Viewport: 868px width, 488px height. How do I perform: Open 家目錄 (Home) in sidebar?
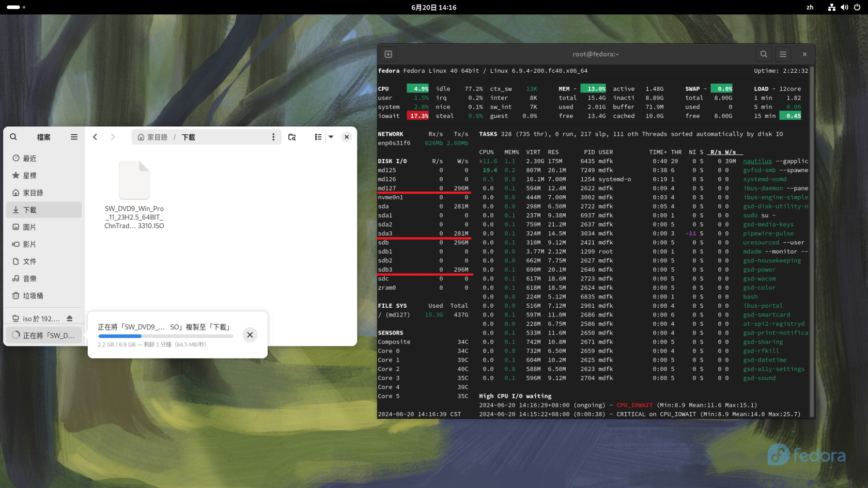click(x=44, y=193)
